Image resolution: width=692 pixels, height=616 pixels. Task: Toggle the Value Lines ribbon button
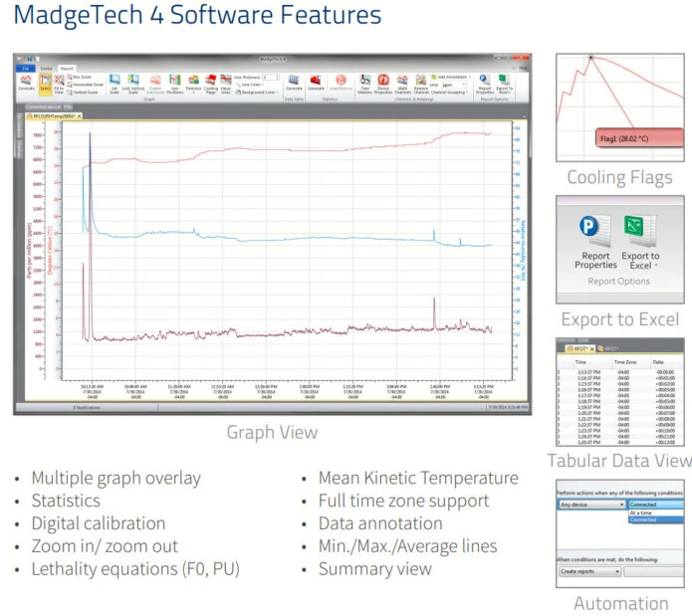(226, 82)
